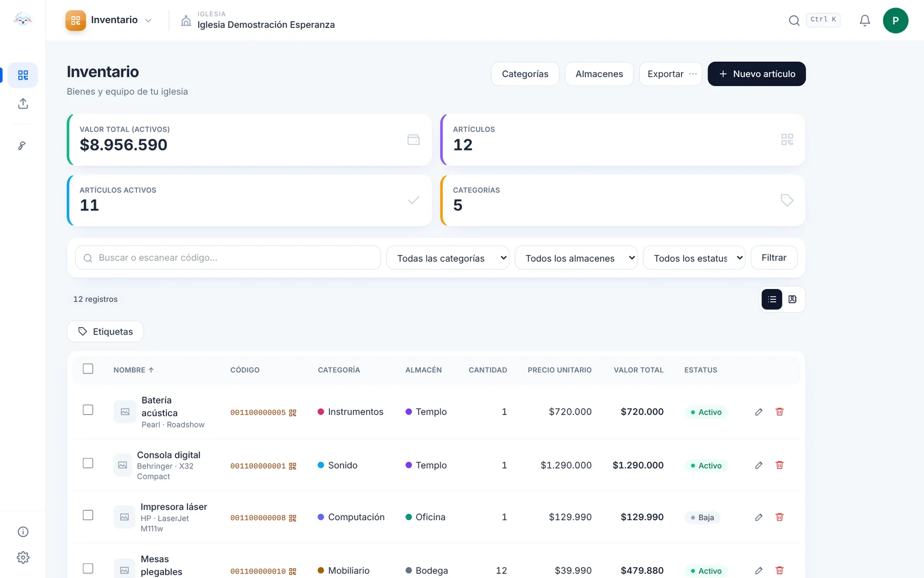Switch to list view
The height and width of the screenshot is (578, 924).
click(772, 299)
